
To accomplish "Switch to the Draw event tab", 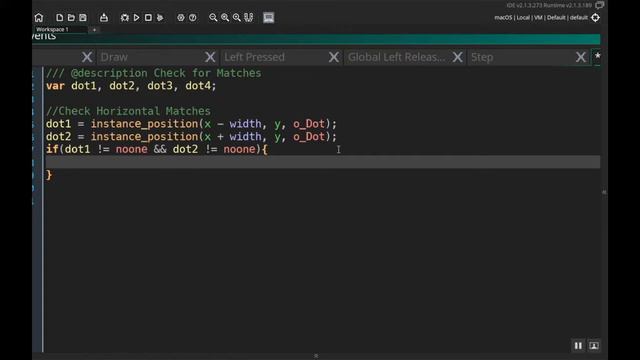I will (x=114, y=57).
